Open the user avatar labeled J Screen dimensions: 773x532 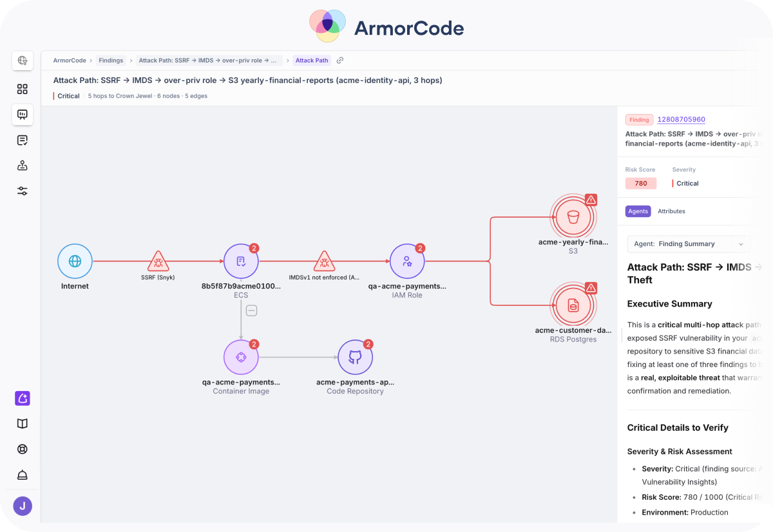[x=23, y=506]
